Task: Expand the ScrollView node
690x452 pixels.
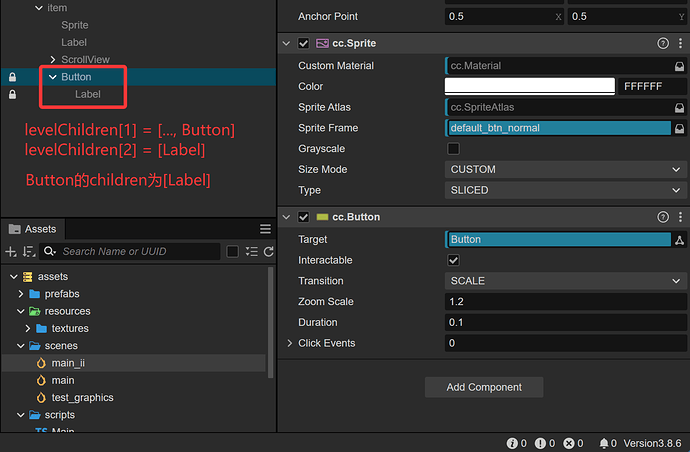Action: pos(53,59)
